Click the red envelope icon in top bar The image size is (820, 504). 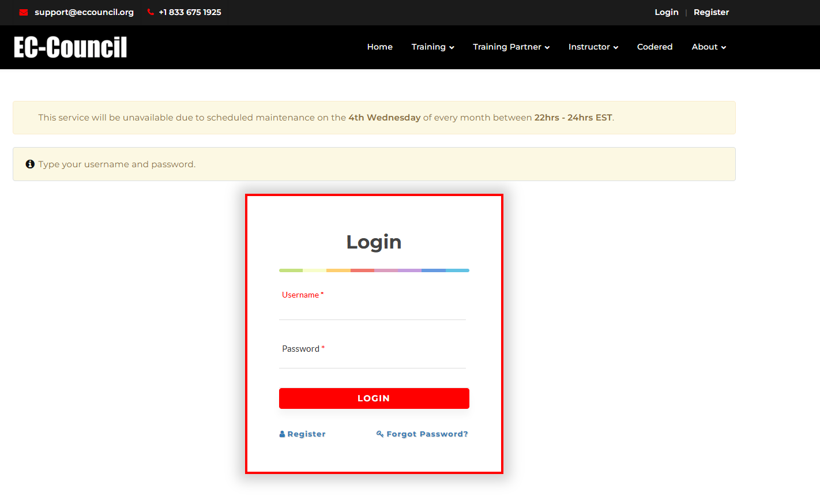[x=24, y=12]
